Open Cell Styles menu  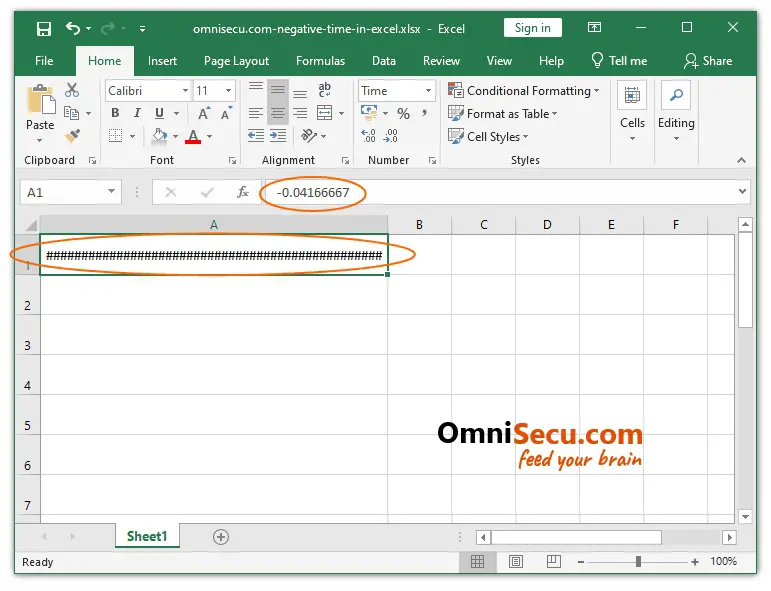click(x=488, y=136)
